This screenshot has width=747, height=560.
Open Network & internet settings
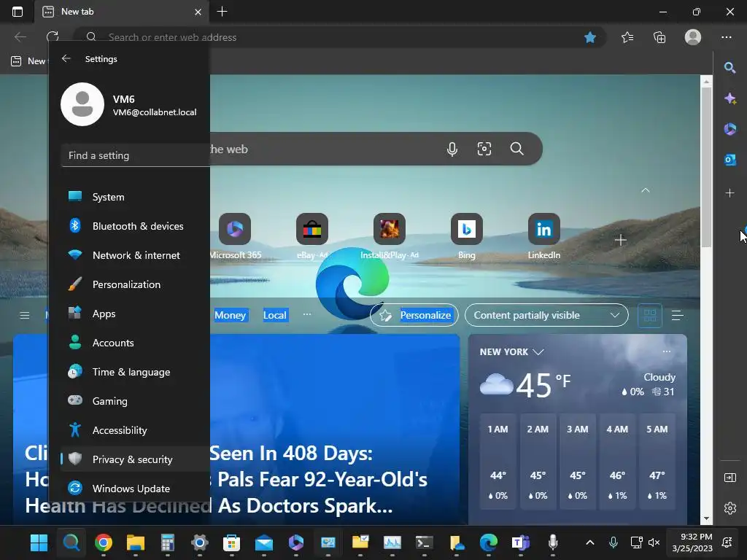[x=135, y=255]
